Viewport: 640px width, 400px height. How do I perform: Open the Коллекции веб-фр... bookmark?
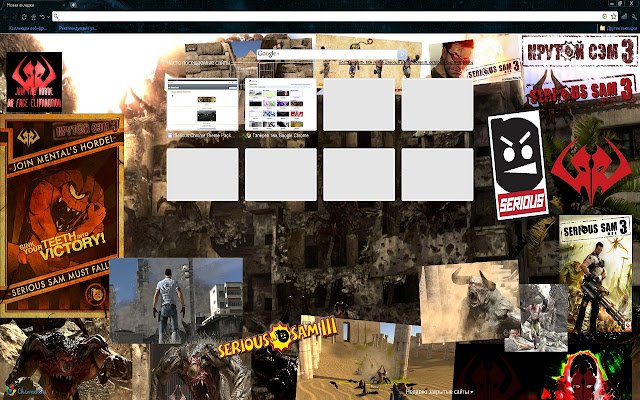pyautogui.click(x=28, y=29)
